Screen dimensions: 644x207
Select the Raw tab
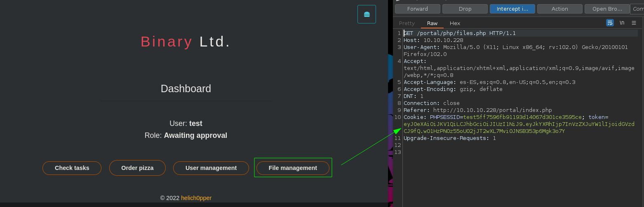[x=432, y=23]
